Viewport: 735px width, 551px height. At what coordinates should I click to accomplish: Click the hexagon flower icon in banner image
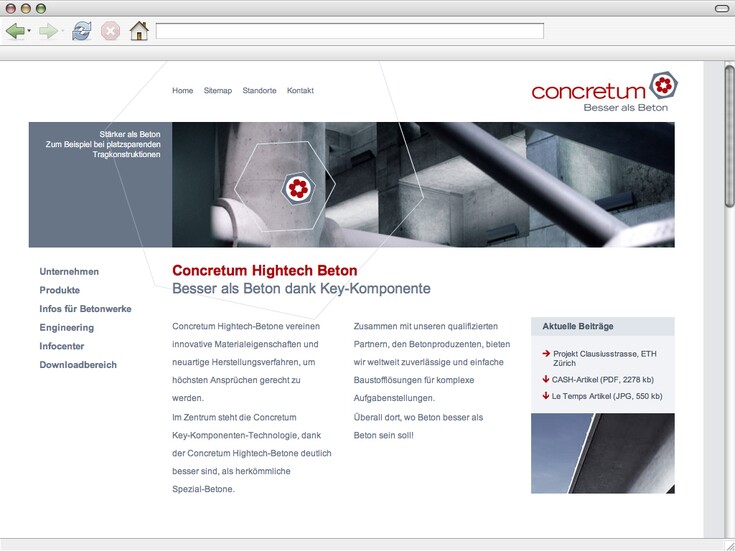[298, 188]
